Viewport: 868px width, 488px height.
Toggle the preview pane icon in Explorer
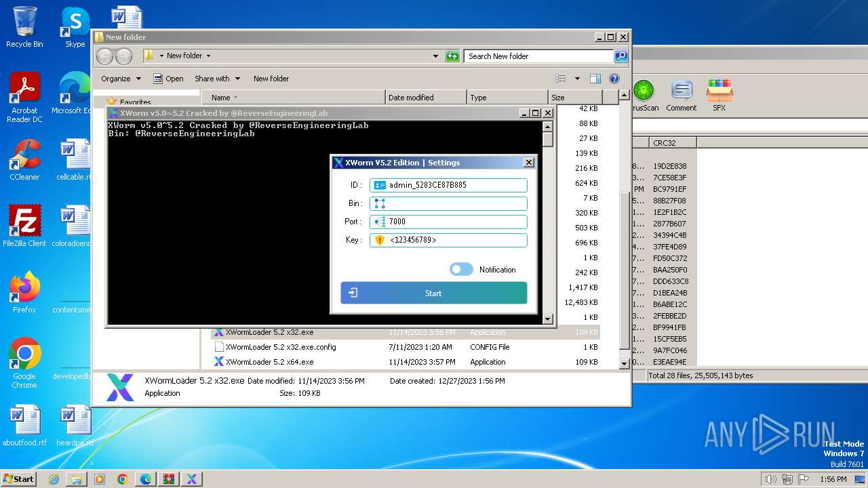tap(595, 79)
